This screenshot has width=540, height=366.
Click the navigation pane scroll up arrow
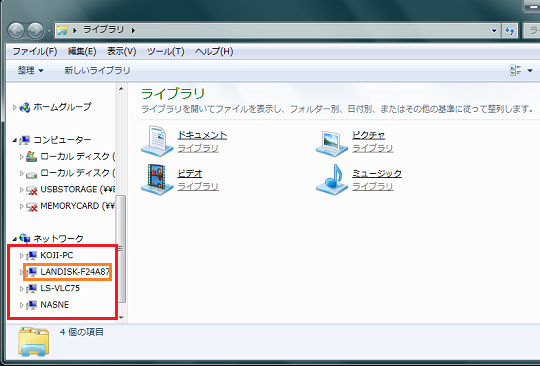point(121,89)
